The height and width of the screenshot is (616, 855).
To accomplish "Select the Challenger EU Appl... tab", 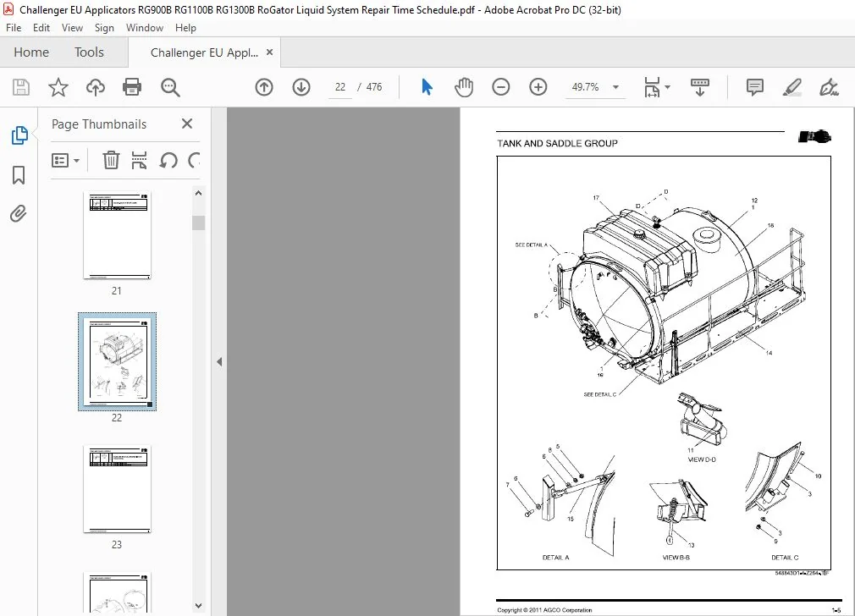I will pos(204,52).
